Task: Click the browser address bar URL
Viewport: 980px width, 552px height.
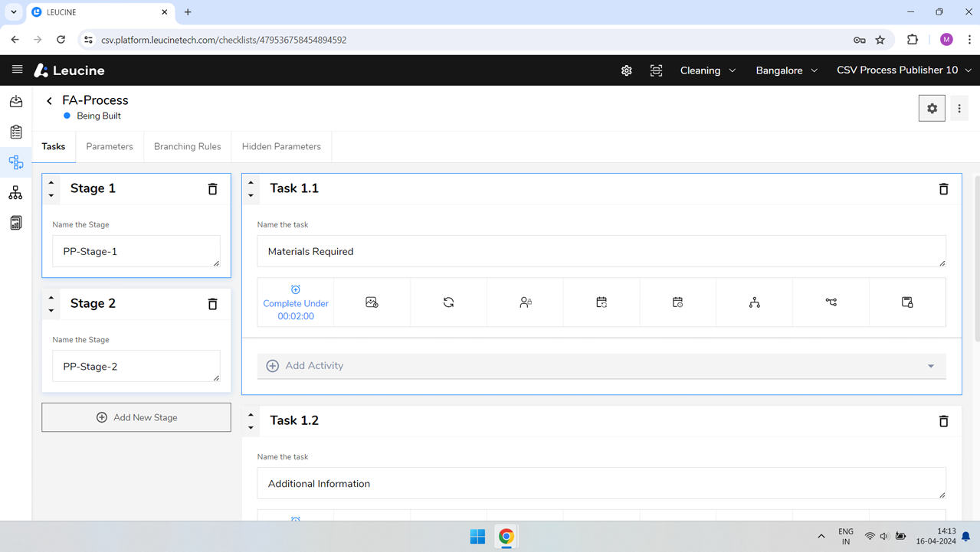Action: (x=224, y=40)
